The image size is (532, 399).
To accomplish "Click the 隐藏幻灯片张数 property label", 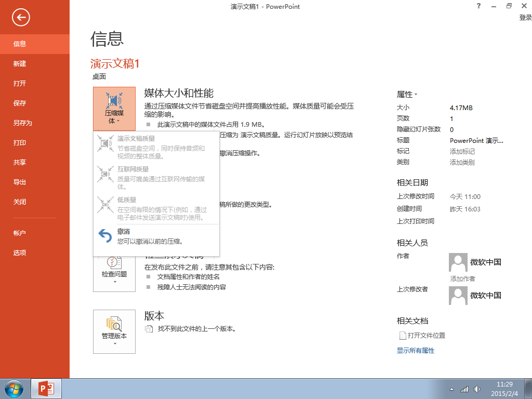I will pos(419,129).
